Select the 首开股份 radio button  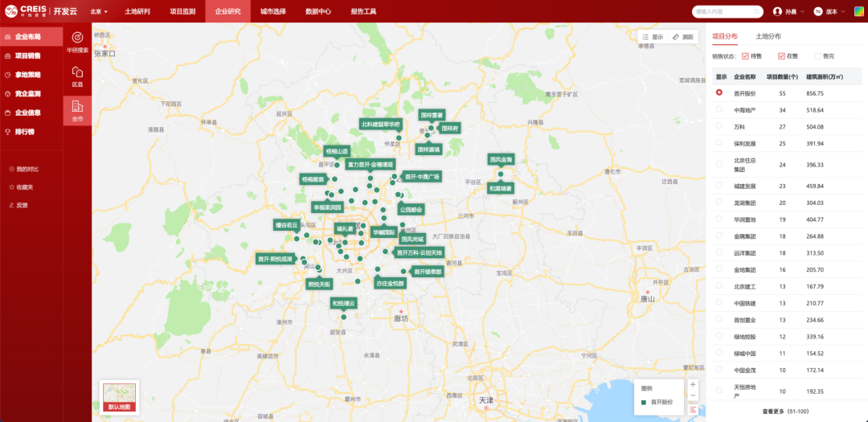click(x=719, y=92)
